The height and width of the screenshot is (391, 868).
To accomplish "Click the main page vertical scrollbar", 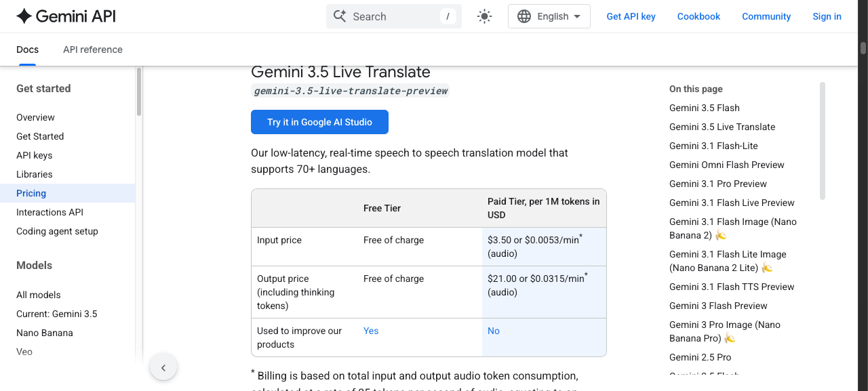I will pos(863,48).
